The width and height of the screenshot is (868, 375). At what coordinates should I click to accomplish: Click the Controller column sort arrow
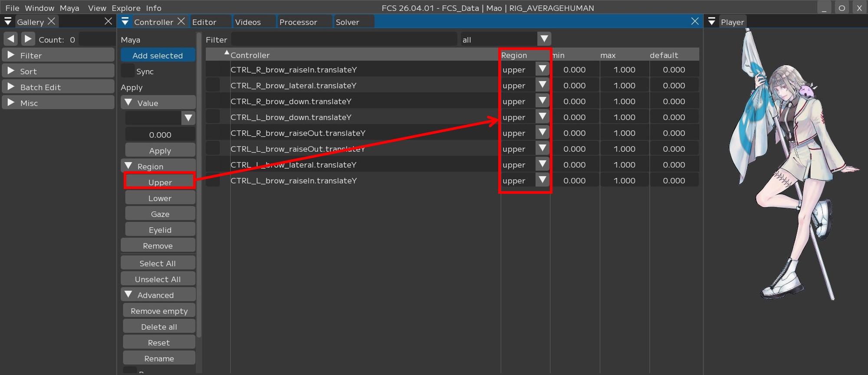(x=227, y=53)
